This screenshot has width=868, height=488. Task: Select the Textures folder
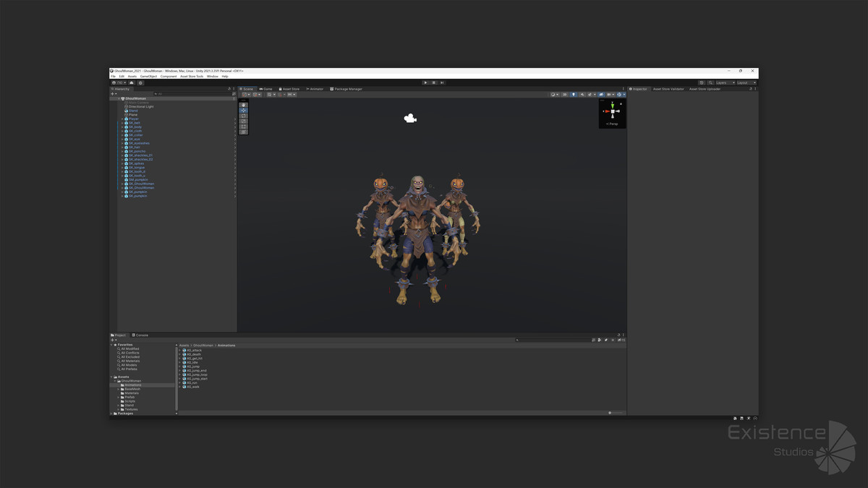point(131,409)
